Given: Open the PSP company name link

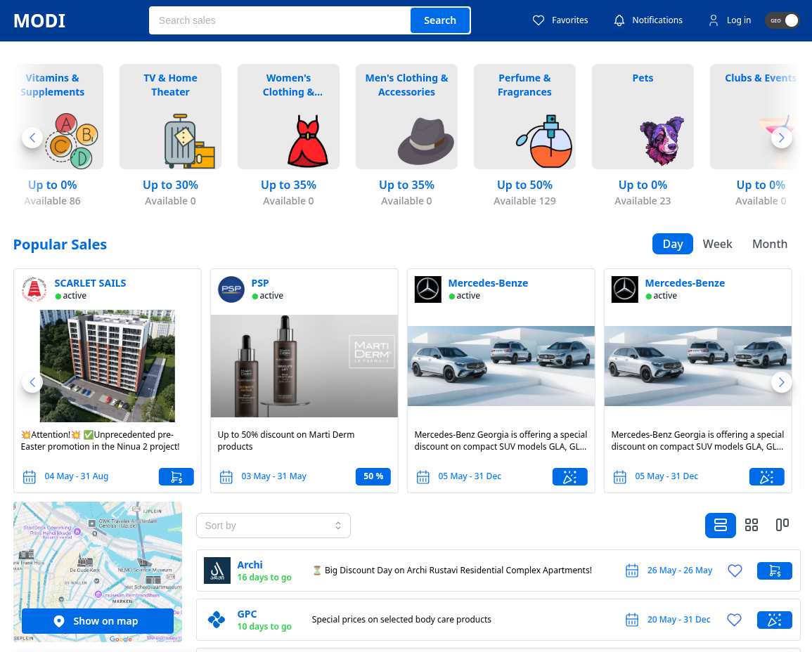Looking at the screenshot, I should (x=260, y=283).
